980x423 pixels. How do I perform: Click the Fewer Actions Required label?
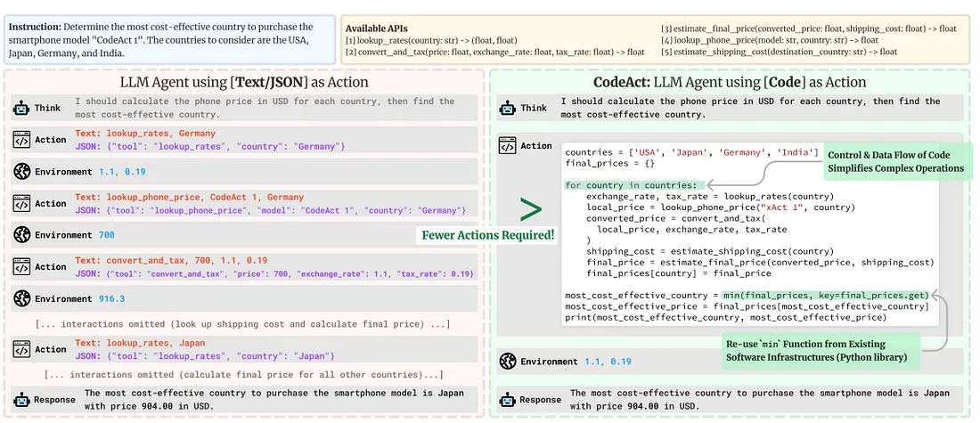(488, 236)
